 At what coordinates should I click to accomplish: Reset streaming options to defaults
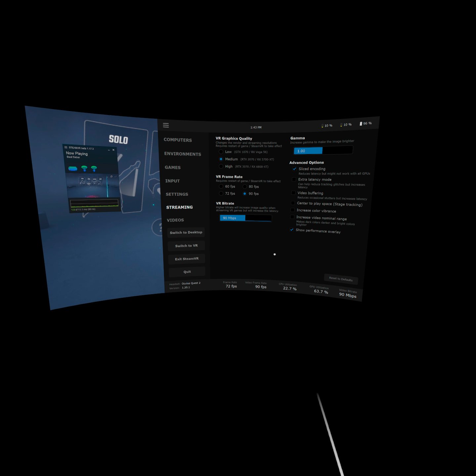tap(341, 279)
